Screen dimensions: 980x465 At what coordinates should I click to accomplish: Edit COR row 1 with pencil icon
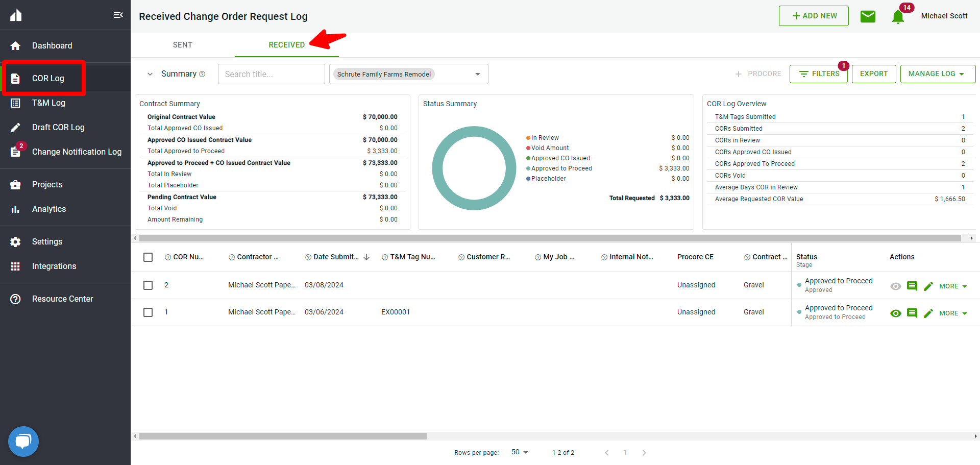pyautogui.click(x=928, y=313)
